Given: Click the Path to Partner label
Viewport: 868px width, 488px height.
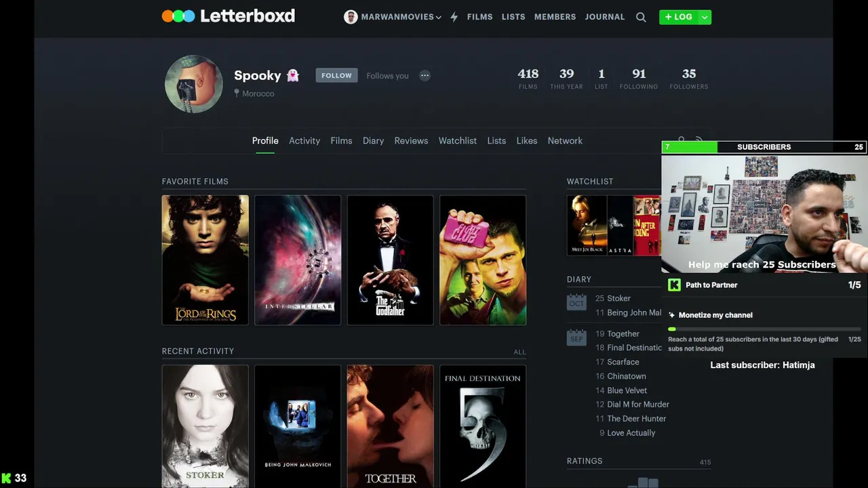Looking at the screenshot, I should point(711,285).
